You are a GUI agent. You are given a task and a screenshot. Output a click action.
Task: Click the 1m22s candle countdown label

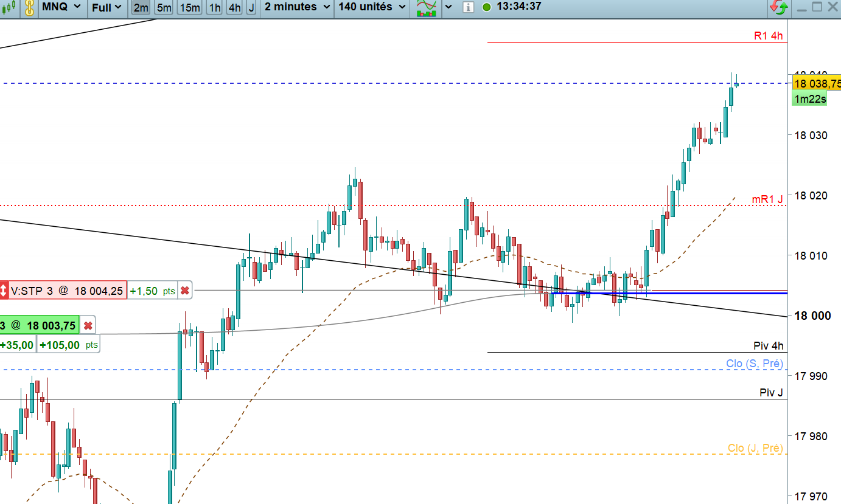(811, 99)
